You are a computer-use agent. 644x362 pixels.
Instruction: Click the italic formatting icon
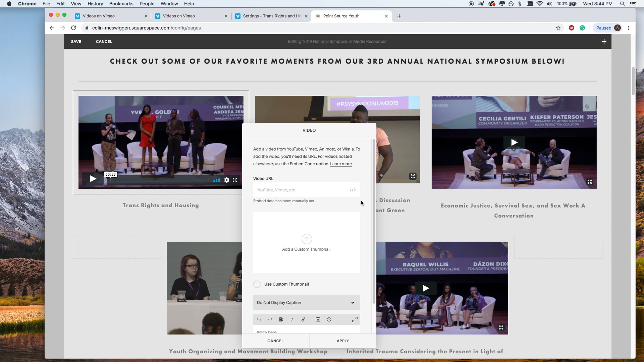pyautogui.click(x=292, y=319)
